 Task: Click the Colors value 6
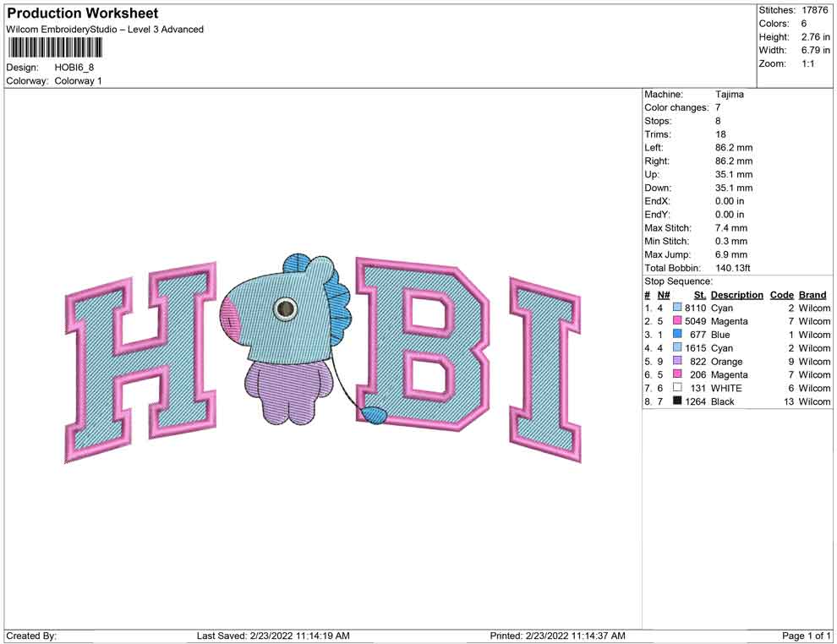[x=804, y=24]
